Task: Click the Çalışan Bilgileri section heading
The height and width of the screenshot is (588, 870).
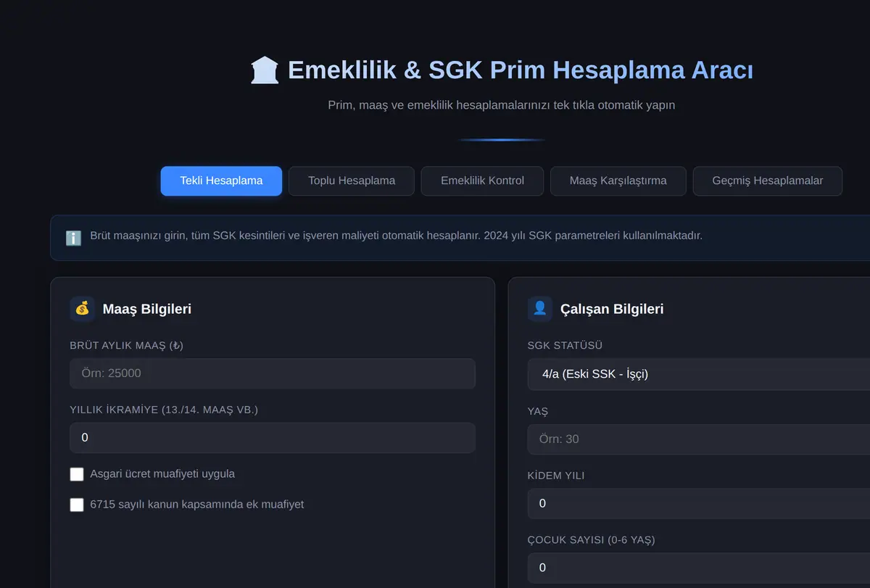Action: pyautogui.click(x=612, y=309)
